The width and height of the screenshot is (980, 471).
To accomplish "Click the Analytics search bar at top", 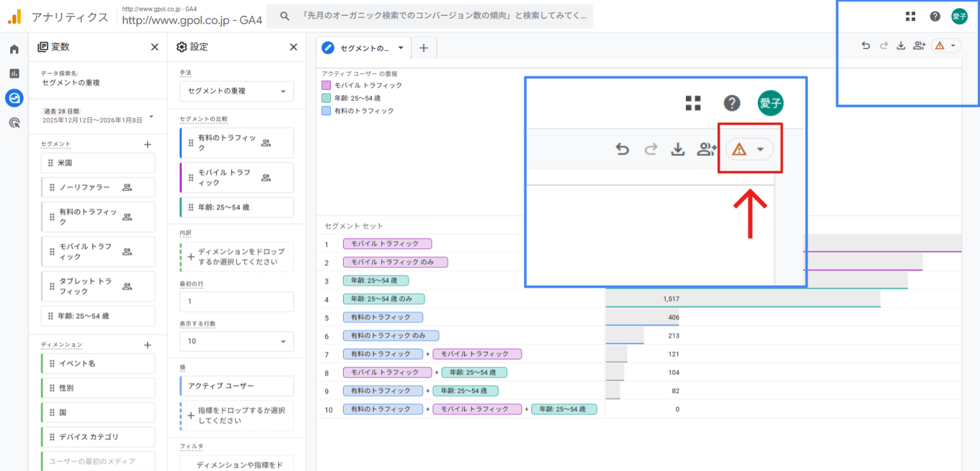I will pyautogui.click(x=439, y=16).
